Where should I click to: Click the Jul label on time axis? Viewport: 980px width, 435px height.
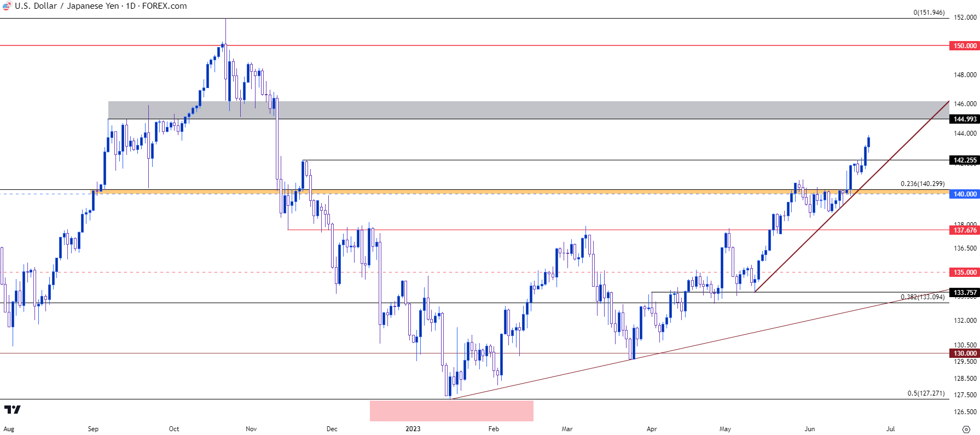(x=891, y=429)
